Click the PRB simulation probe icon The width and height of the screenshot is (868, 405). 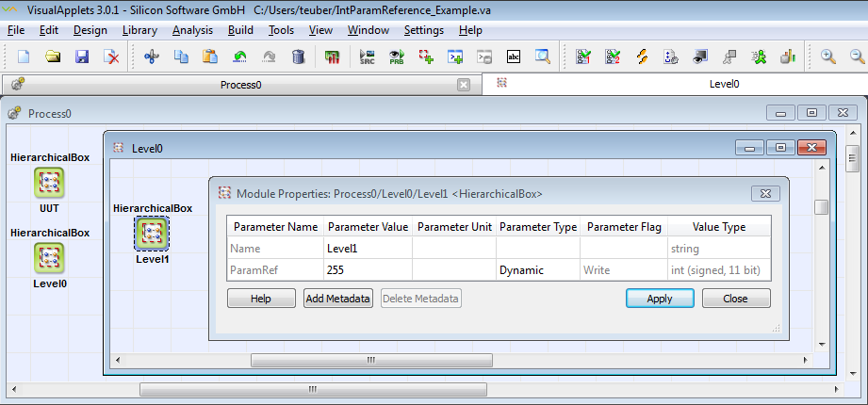pyautogui.click(x=397, y=57)
